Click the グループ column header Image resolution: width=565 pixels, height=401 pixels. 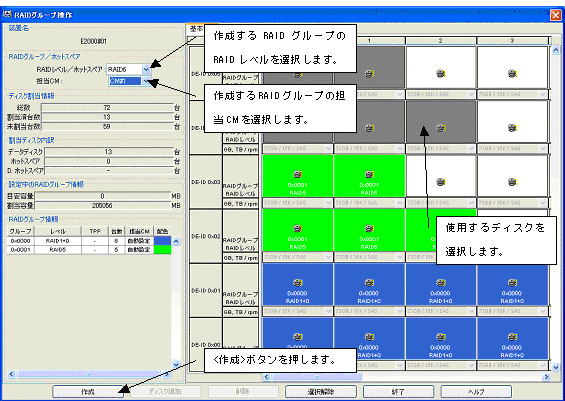tap(21, 231)
